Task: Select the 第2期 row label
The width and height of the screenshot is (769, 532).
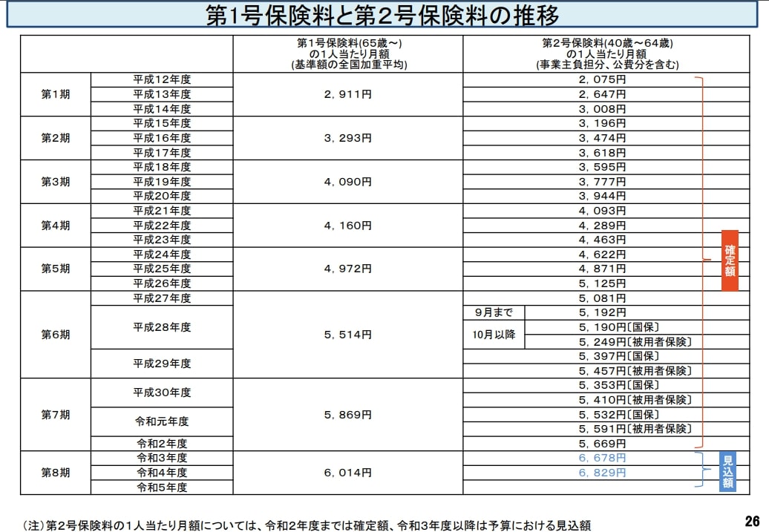Action: [x=56, y=138]
